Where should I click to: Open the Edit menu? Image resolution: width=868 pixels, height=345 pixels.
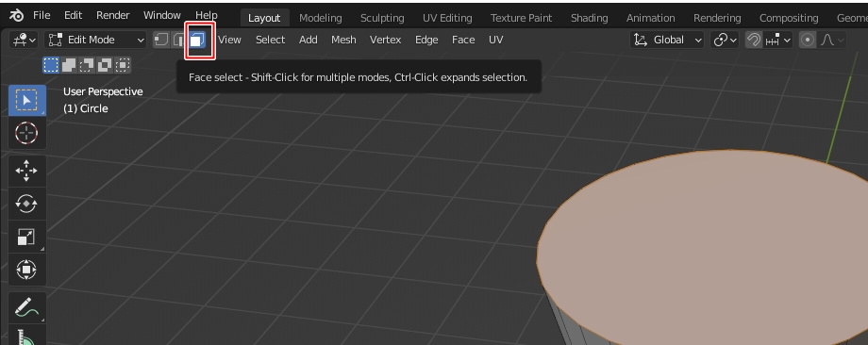point(73,15)
